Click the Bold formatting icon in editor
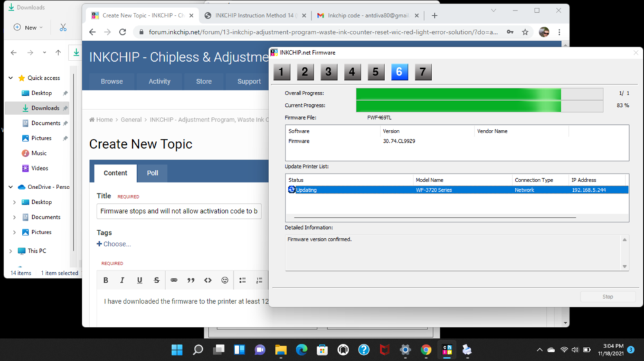 (106, 281)
